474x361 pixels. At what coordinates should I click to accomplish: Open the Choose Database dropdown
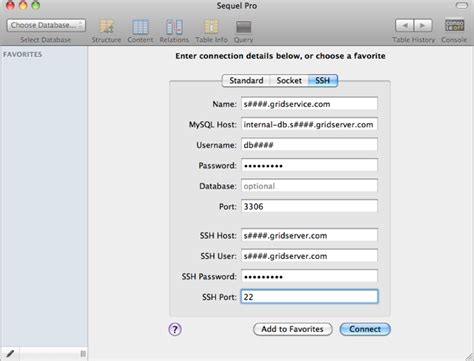tap(46, 25)
